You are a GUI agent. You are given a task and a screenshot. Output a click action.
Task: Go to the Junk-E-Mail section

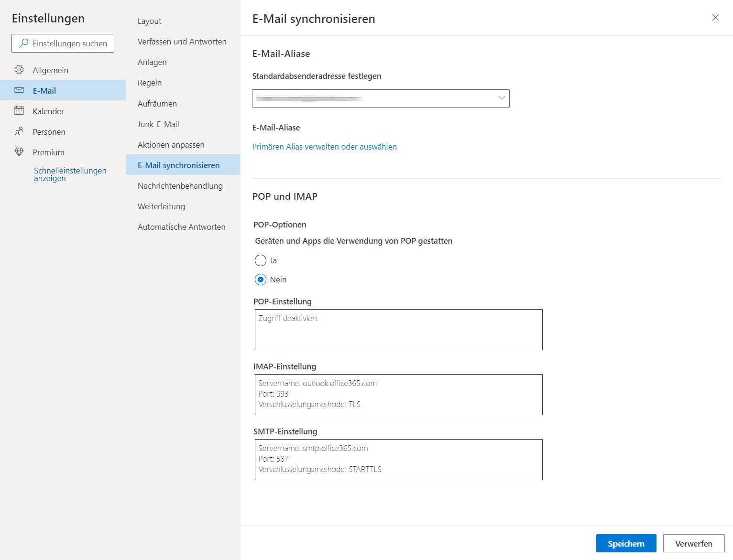pos(158,124)
